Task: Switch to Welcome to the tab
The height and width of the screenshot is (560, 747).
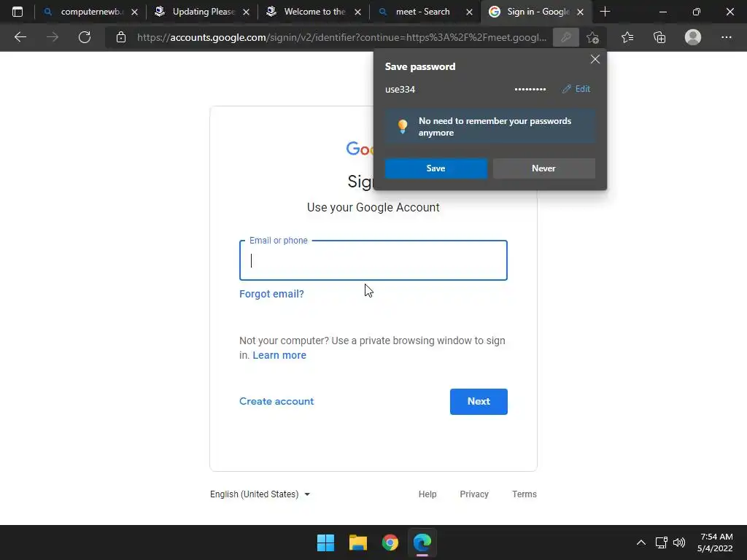Action: tap(314, 12)
